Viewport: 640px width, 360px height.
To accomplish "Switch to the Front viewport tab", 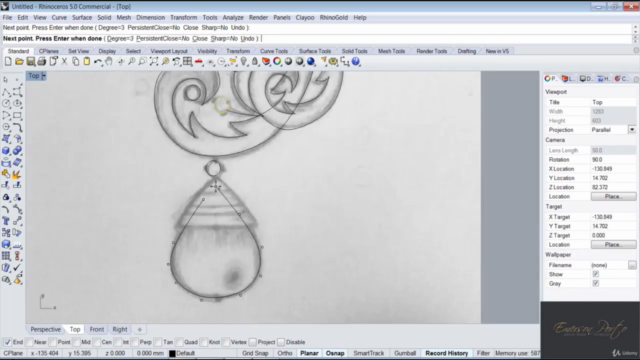I will pos(97,329).
